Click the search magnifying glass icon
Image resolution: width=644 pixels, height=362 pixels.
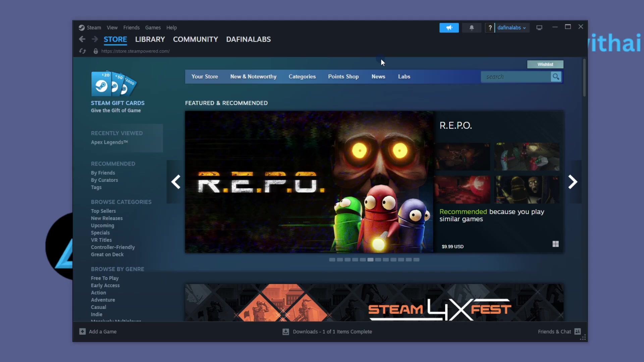[556, 77]
